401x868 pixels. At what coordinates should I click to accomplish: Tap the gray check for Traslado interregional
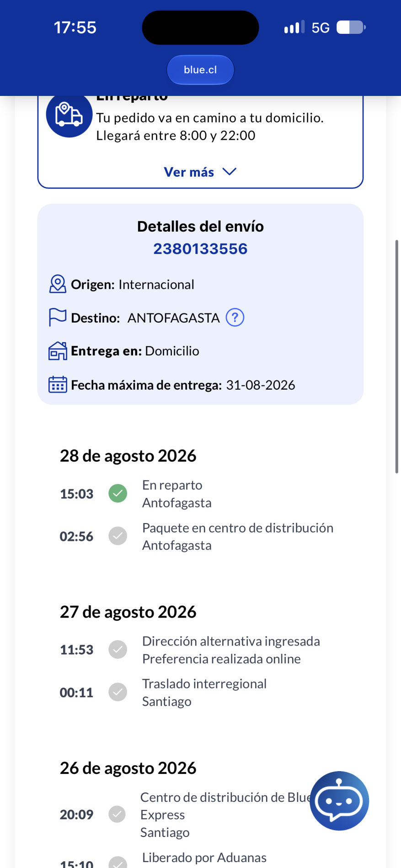point(118,692)
